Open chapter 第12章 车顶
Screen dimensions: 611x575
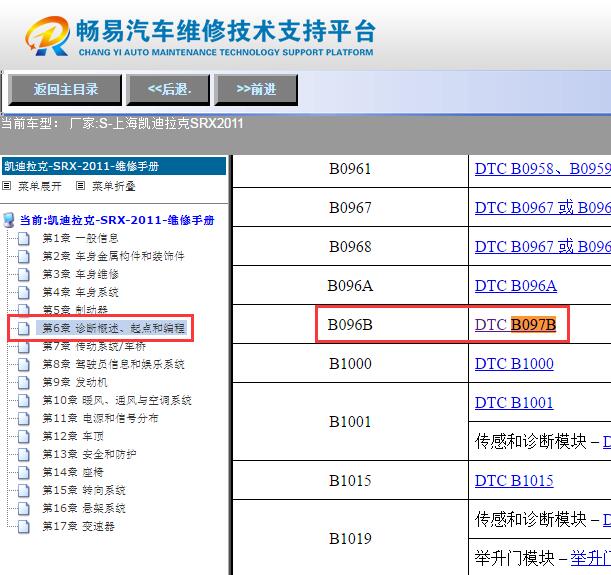click(x=73, y=436)
